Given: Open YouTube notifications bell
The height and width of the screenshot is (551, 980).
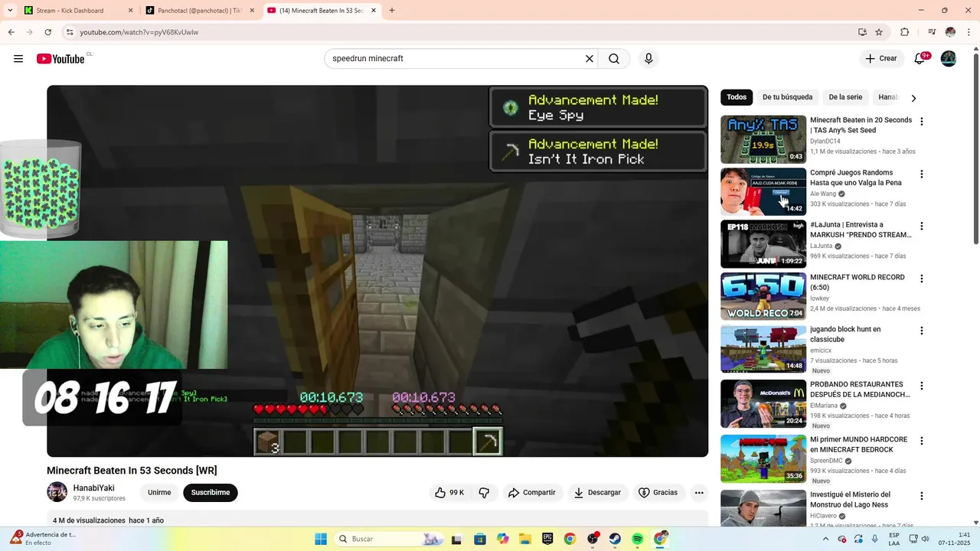Looking at the screenshot, I should pyautogui.click(x=920, y=59).
